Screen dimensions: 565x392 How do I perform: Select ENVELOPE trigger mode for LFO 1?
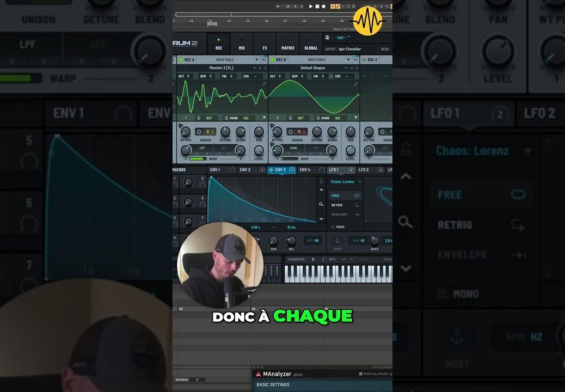click(x=345, y=215)
